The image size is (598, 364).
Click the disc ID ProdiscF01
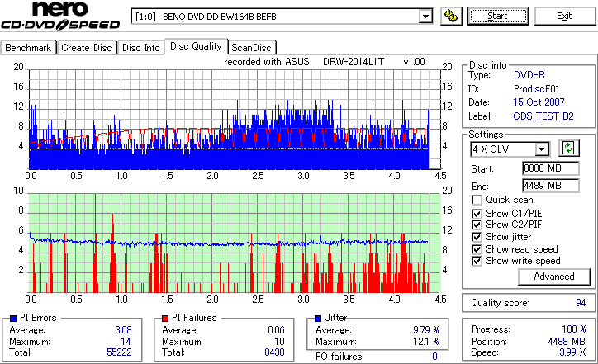(x=536, y=89)
